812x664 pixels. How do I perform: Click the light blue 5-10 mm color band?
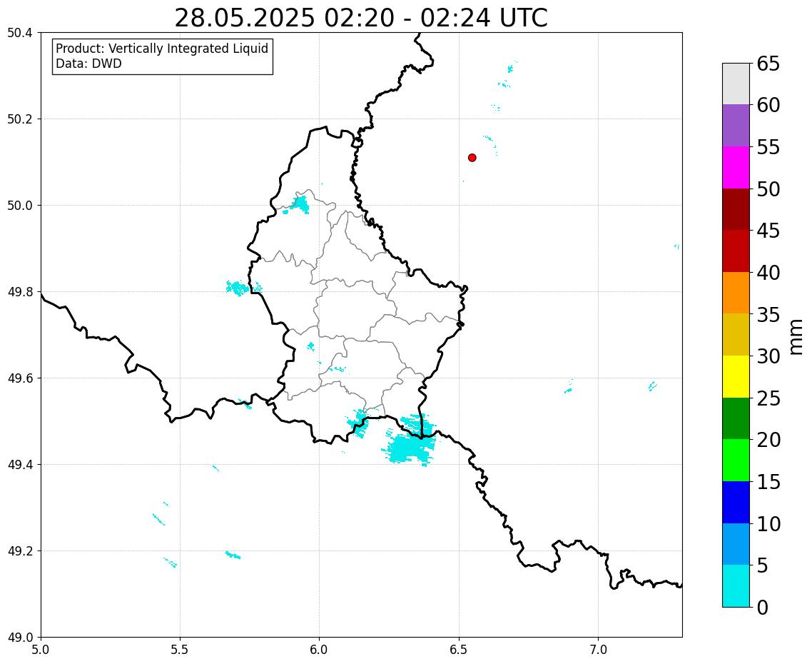pyautogui.click(x=736, y=544)
